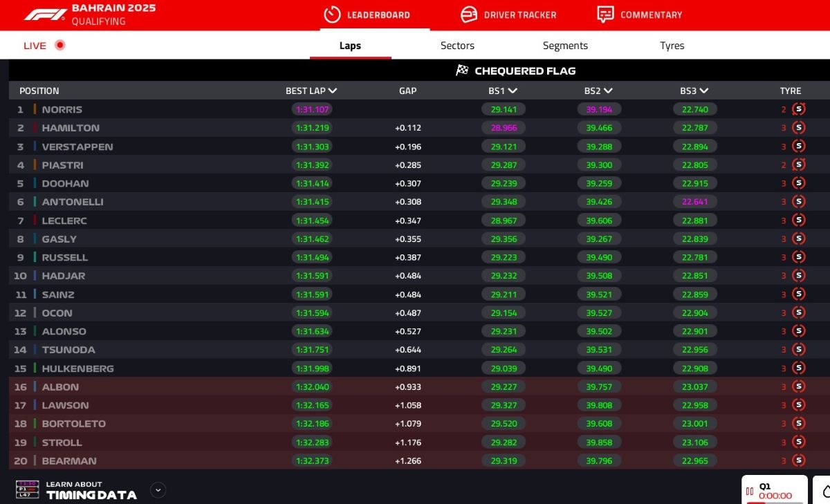This screenshot has height=504, width=830.
Task: Pause the Q1 session timer
Action: point(750,491)
